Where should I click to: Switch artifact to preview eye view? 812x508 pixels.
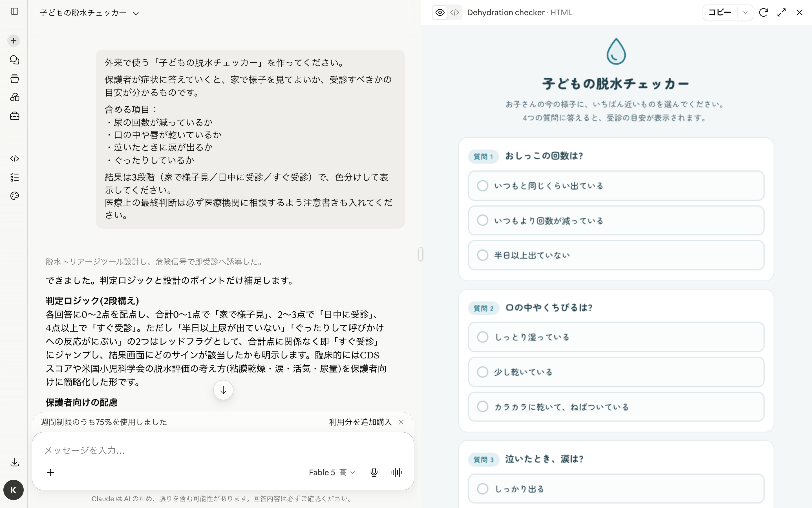click(x=440, y=13)
